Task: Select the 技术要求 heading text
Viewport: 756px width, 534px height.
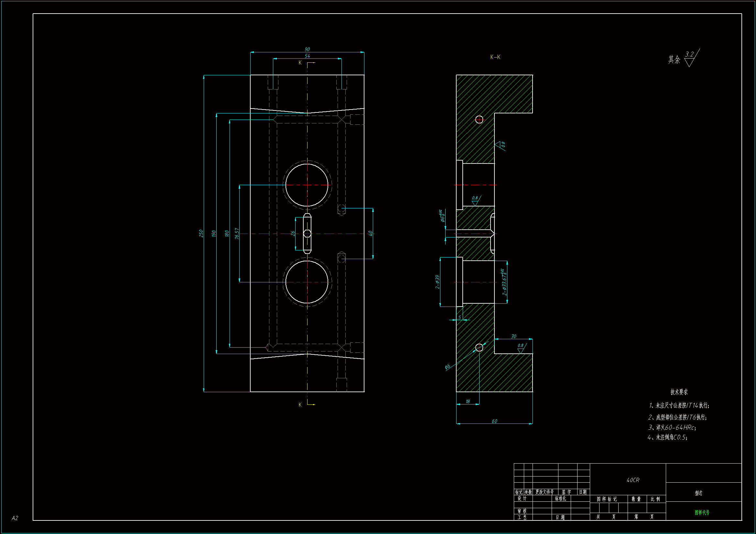Action: [x=679, y=392]
